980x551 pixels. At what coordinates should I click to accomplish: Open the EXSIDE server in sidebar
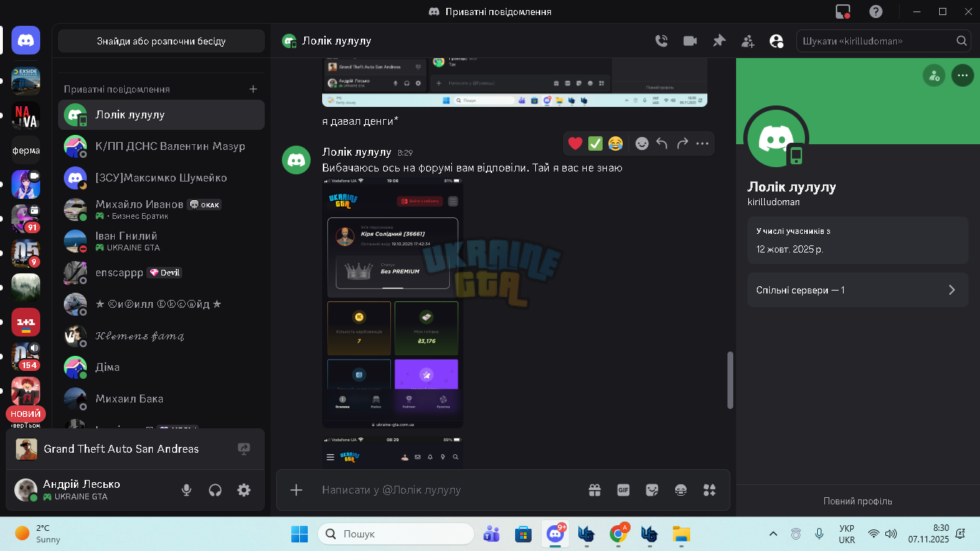26,81
